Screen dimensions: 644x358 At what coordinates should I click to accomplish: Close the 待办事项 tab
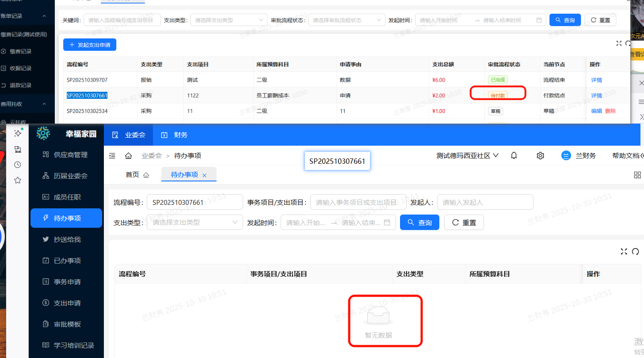point(204,175)
